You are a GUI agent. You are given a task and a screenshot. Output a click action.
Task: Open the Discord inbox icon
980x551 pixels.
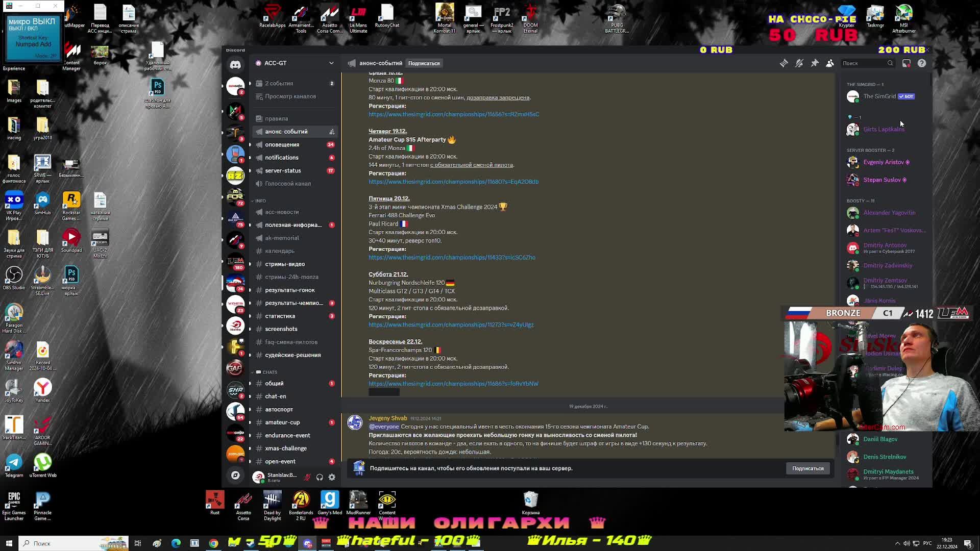pos(906,63)
